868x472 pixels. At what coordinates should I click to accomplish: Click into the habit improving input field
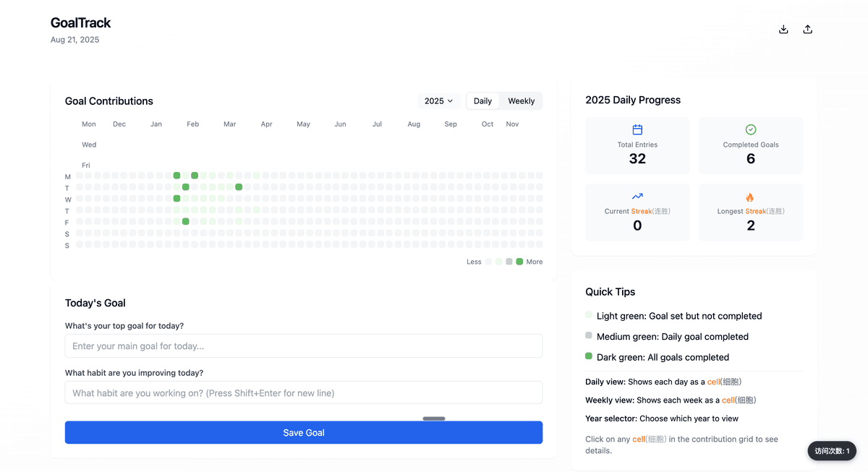(304, 393)
